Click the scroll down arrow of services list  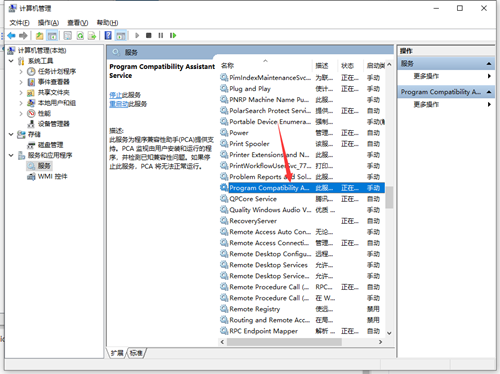click(389, 333)
